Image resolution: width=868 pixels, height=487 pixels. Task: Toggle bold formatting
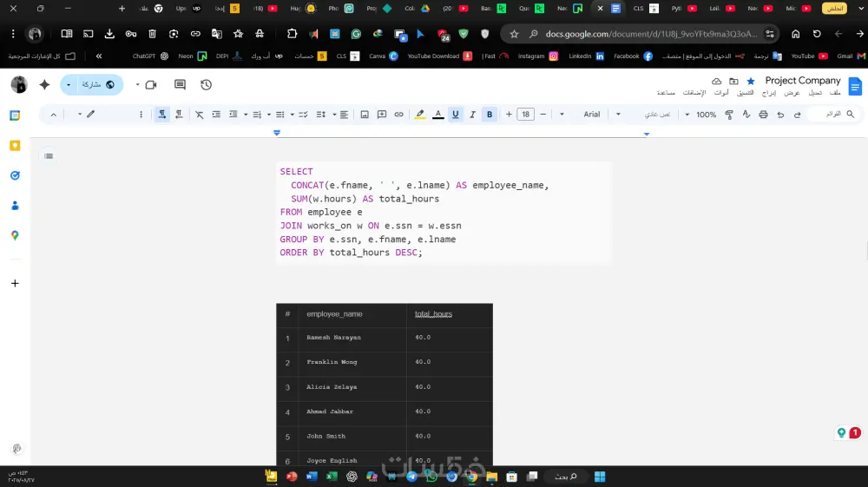coord(490,115)
